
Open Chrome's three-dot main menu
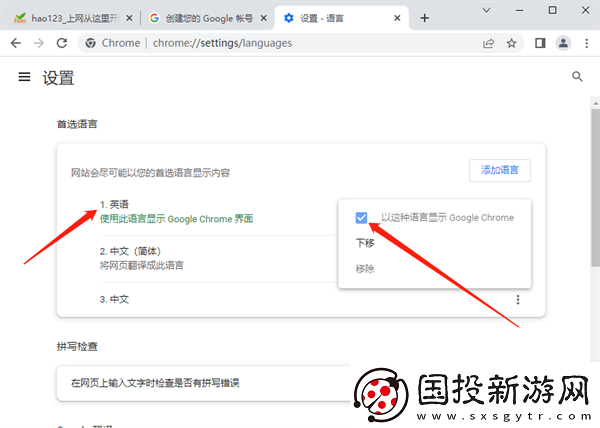coord(587,43)
